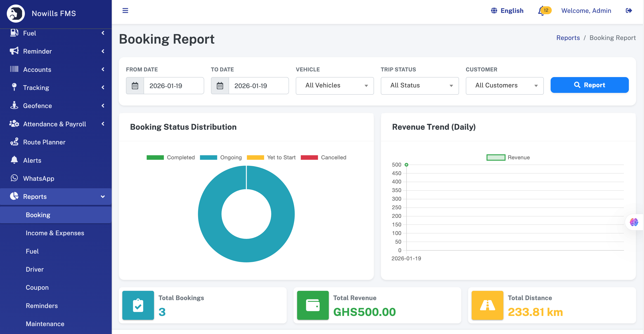The height and width of the screenshot is (334, 644).
Task: Open the floating AI brain icon
Action: coord(634,222)
